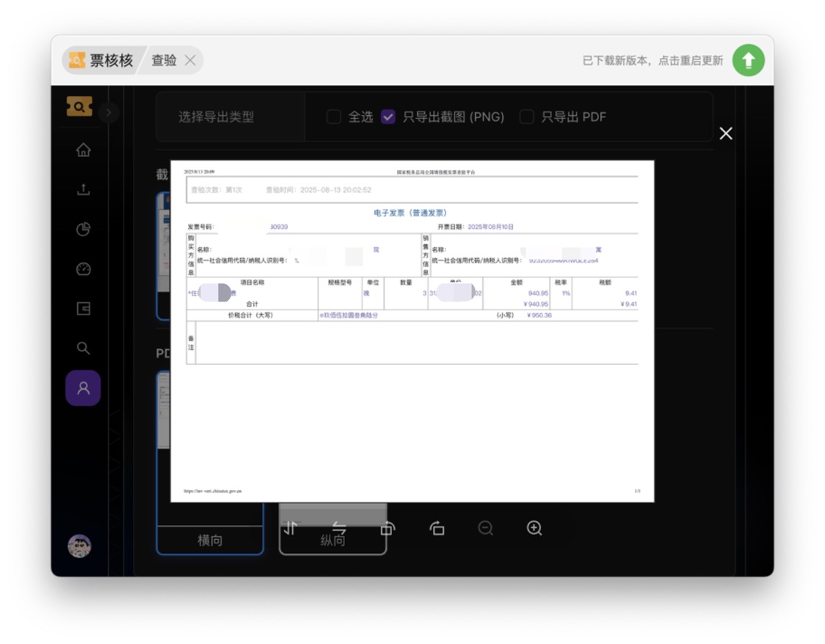Click the green update arrow button
The width and height of the screenshot is (825, 644).
click(748, 60)
